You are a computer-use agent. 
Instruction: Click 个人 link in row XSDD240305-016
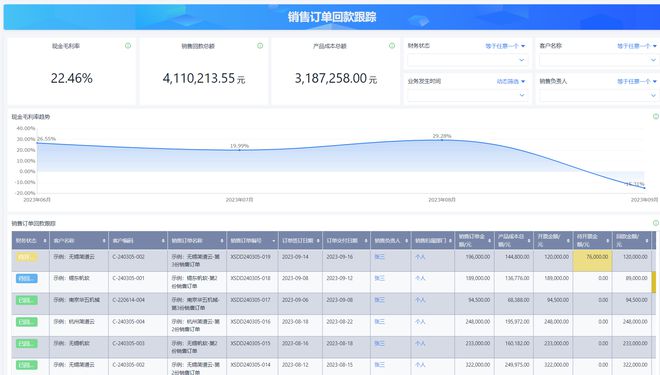pyautogui.click(x=420, y=322)
